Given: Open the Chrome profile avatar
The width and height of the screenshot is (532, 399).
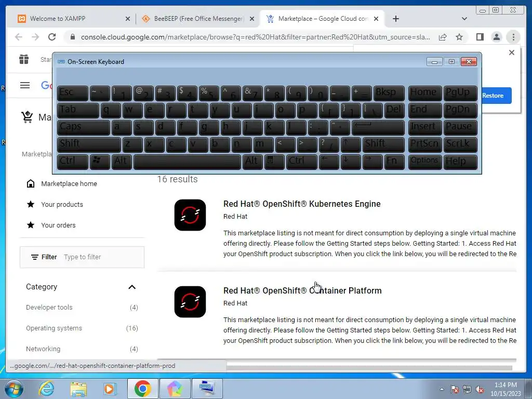Looking at the screenshot, I should (496, 37).
